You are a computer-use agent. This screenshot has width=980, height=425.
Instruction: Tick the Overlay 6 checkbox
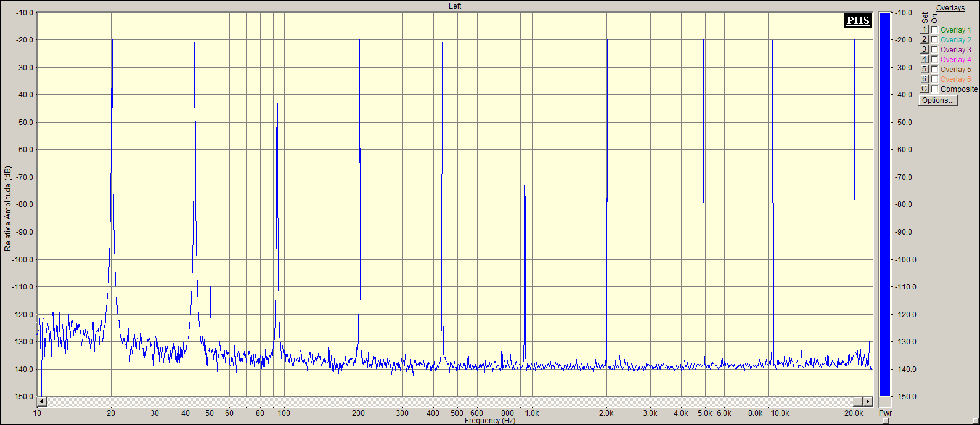click(x=934, y=79)
